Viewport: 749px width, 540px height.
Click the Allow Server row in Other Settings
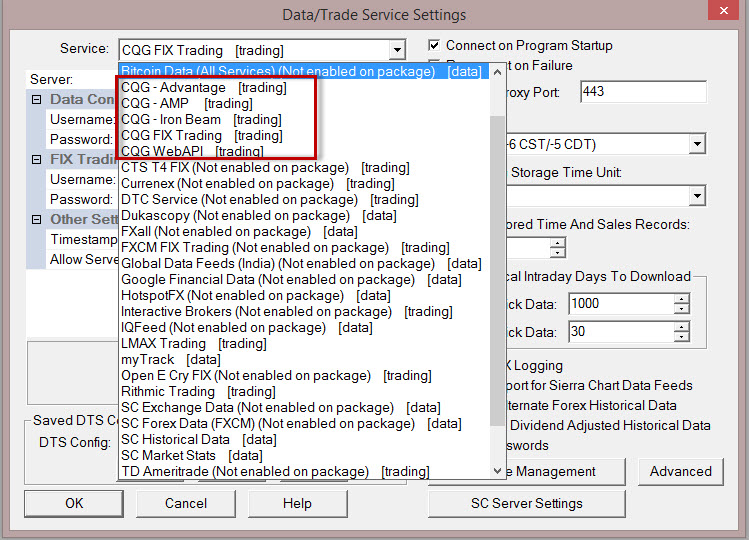pyautogui.click(x=82, y=259)
